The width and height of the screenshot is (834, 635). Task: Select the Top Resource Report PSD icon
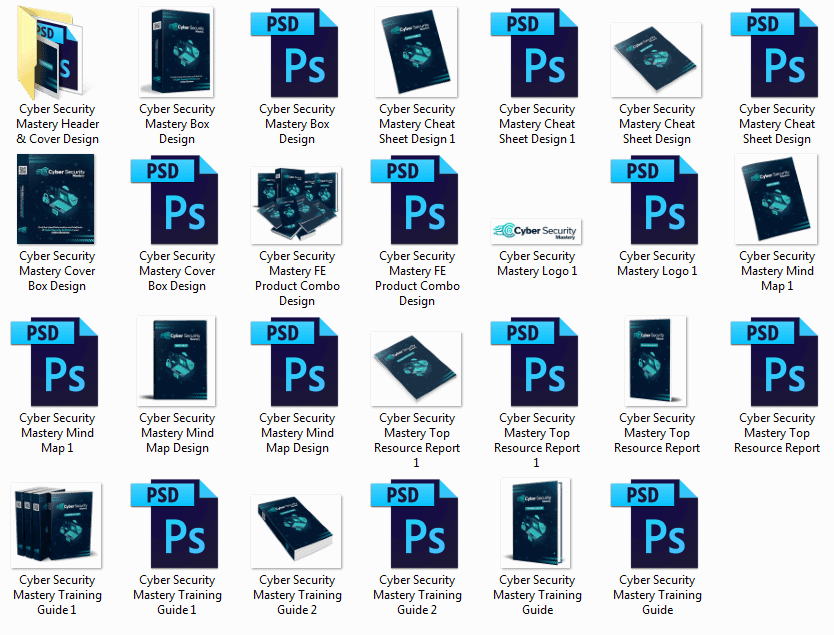pyautogui.click(x=774, y=362)
